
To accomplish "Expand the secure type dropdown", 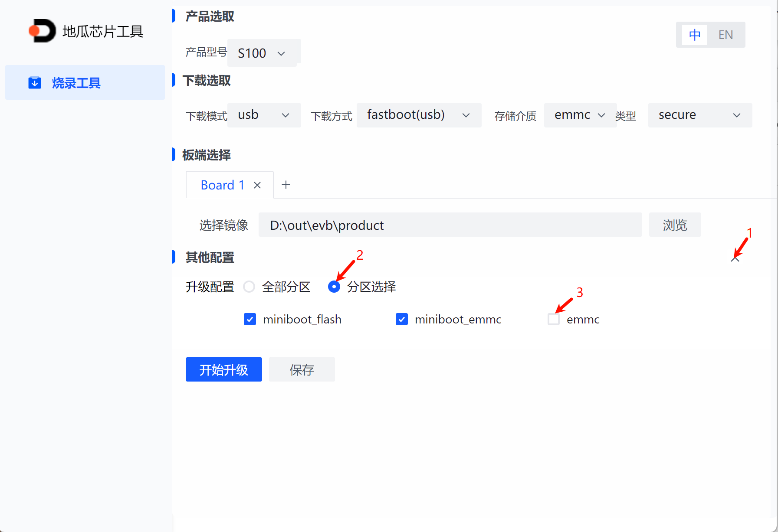I will tap(699, 115).
